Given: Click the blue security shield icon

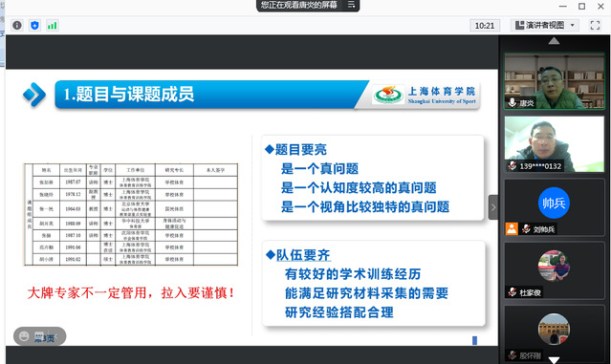Looking at the screenshot, I should coord(34,26).
